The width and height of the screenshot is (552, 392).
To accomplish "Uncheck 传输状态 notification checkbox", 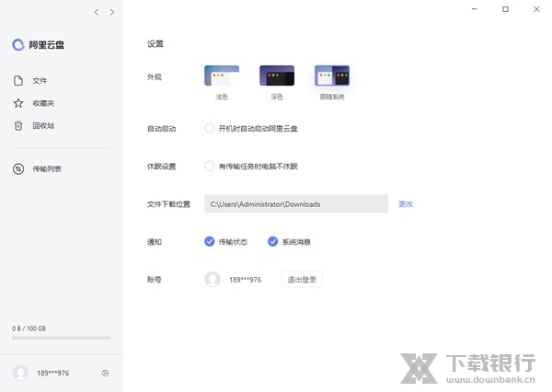I will pyautogui.click(x=210, y=242).
